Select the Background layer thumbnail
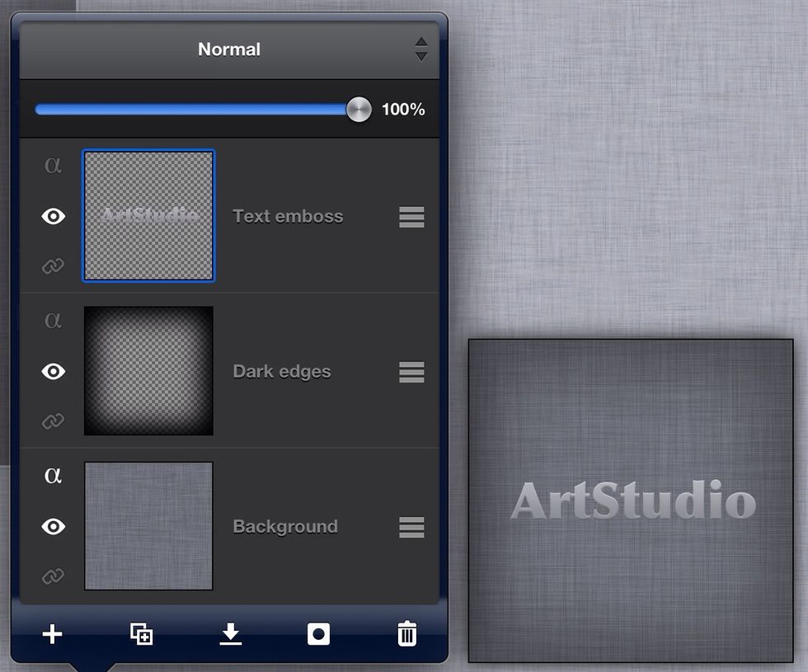Screen dimensions: 808x672 (x=148, y=527)
